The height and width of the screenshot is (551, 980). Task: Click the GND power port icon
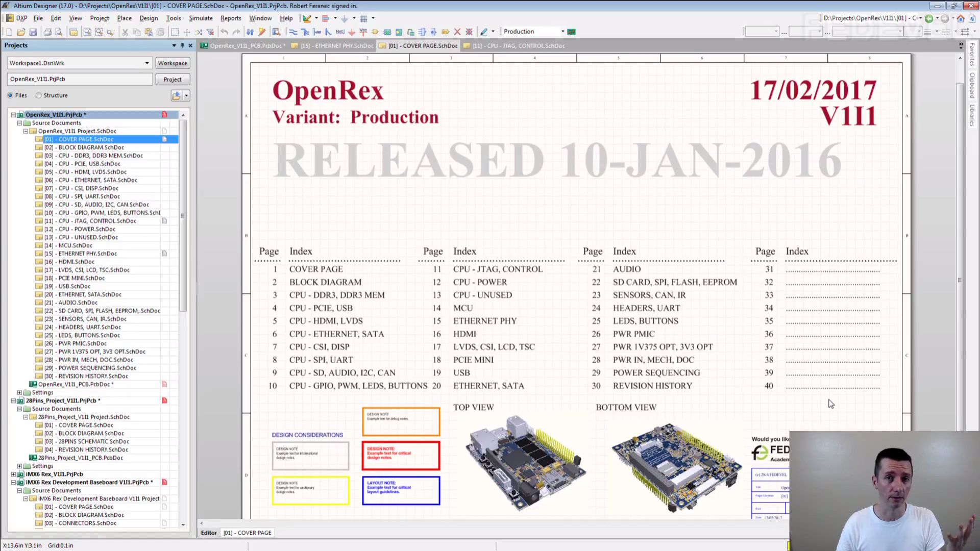tap(352, 32)
